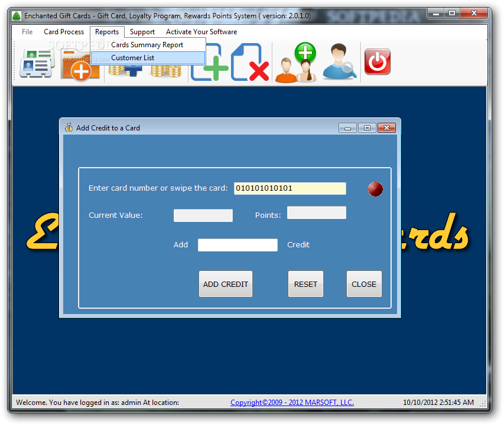Open the MARSOFT copyright link
Image resolution: width=504 pixels, height=425 pixels.
[292, 402]
